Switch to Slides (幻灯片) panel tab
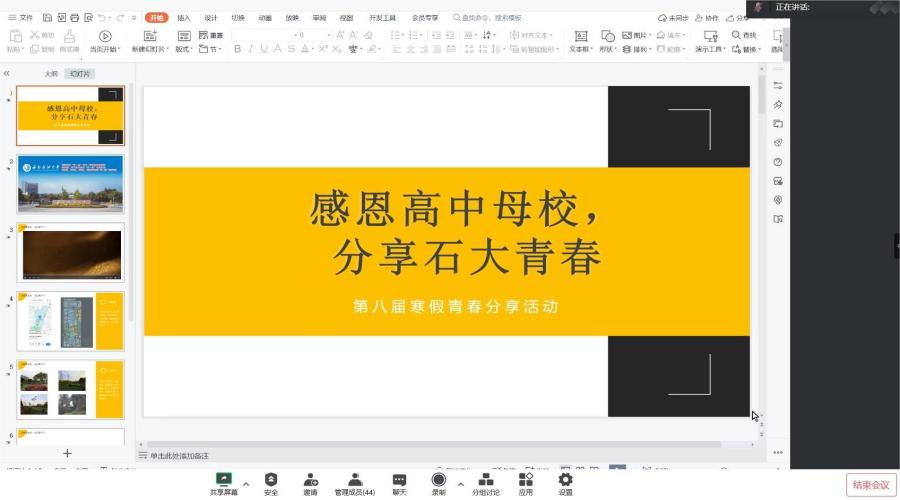 [78, 74]
